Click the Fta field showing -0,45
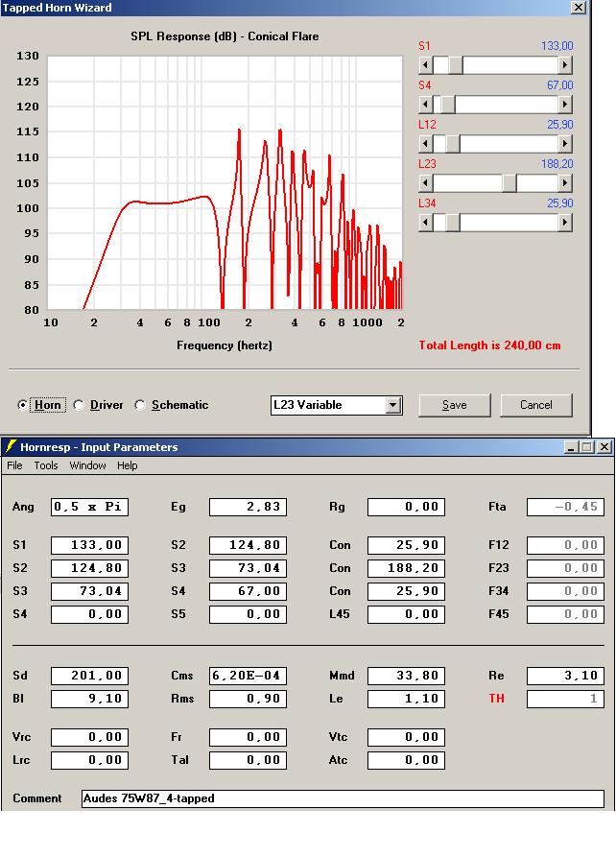 click(565, 507)
